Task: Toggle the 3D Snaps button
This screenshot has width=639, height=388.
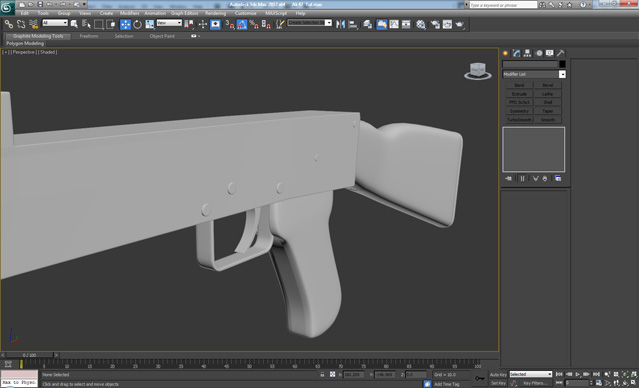Action: click(230, 24)
